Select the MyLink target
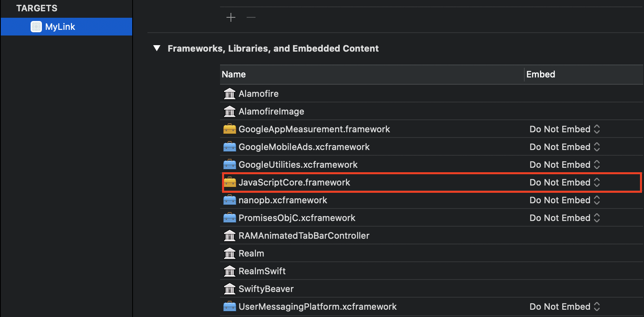Viewport: 644px width, 317px height. [66, 27]
